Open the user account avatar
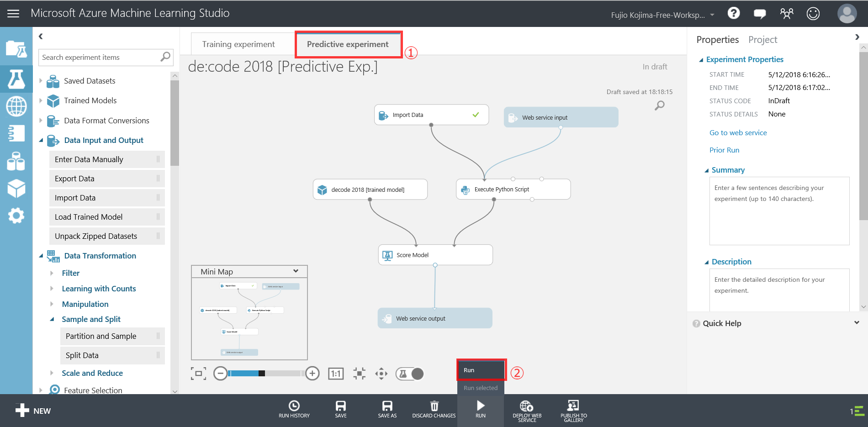 (x=847, y=13)
